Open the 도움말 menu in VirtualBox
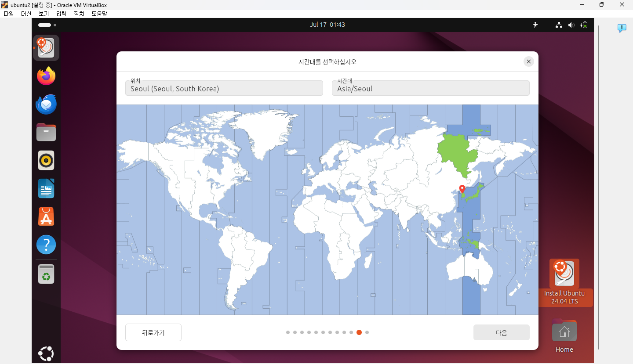The image size is (633, 364). click(99, 14)
